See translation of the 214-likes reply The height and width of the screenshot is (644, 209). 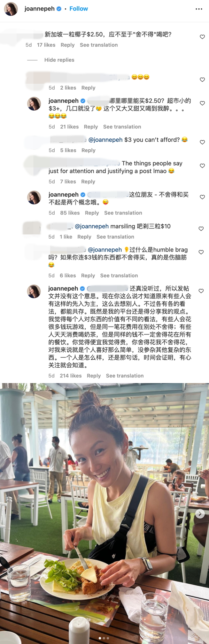click(x=125, y=376)
